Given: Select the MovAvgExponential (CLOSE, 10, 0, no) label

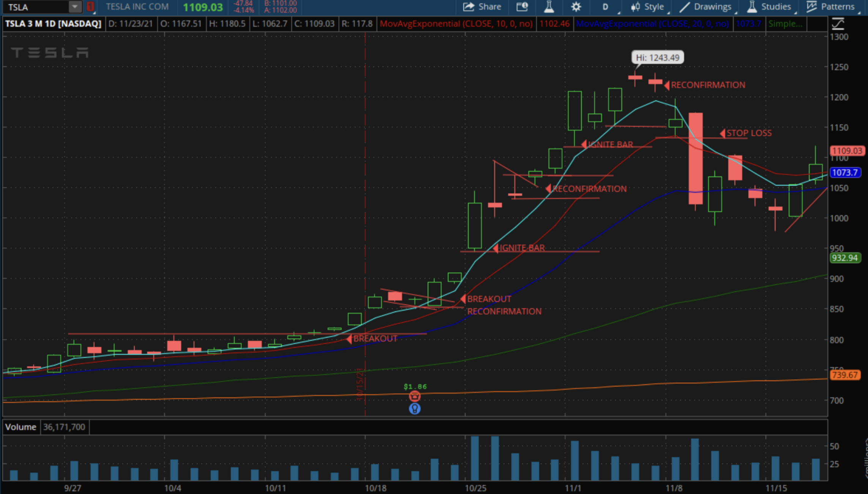Looking at the screenshot, I should point(456,24).
